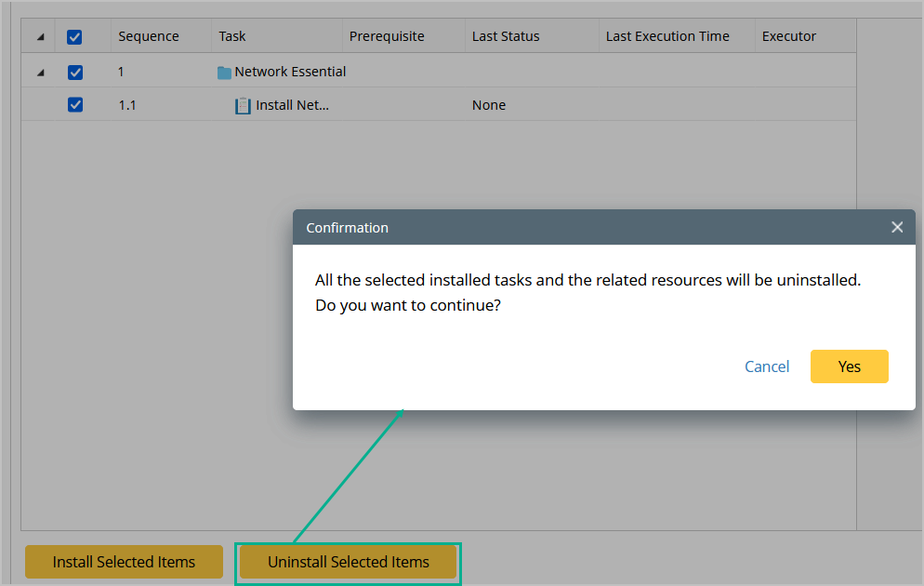
Task: Collapse all rows via header triangle
Action: pyautogui.click(x=40, y=37)
